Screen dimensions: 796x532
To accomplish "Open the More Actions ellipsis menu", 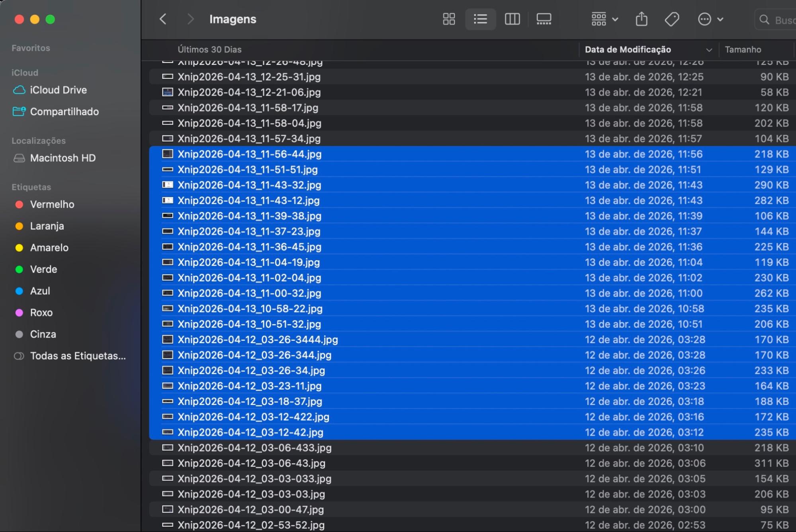I will click(710, 19).
